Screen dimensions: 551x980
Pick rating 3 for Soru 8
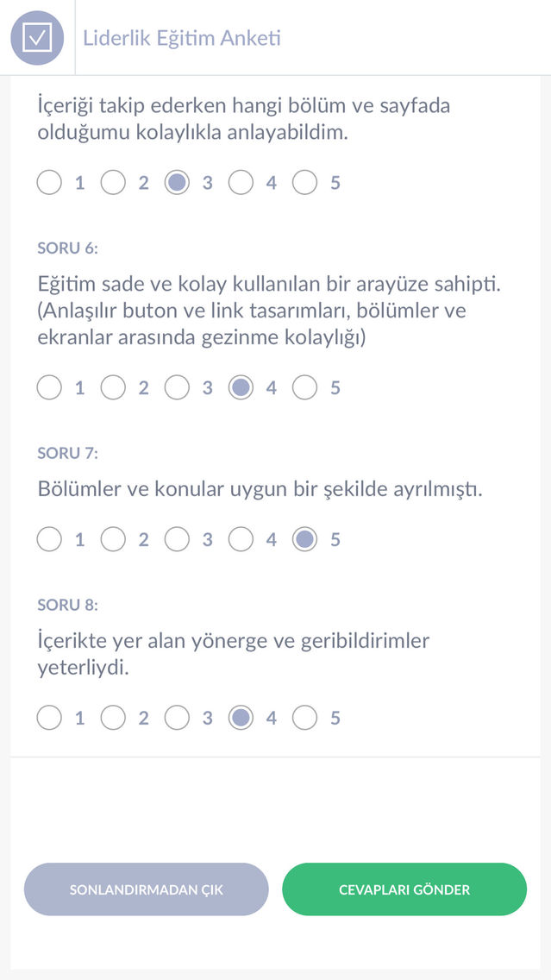pyautogui.click(x=177, y=718)
